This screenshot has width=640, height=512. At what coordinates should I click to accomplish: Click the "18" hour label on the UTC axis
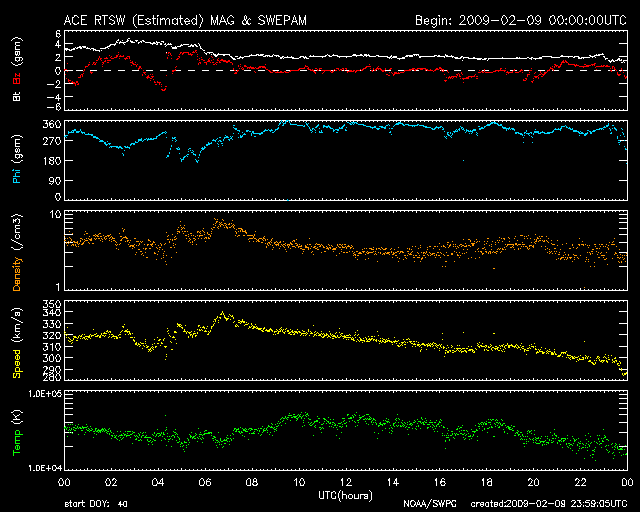(x=487, y=483)
